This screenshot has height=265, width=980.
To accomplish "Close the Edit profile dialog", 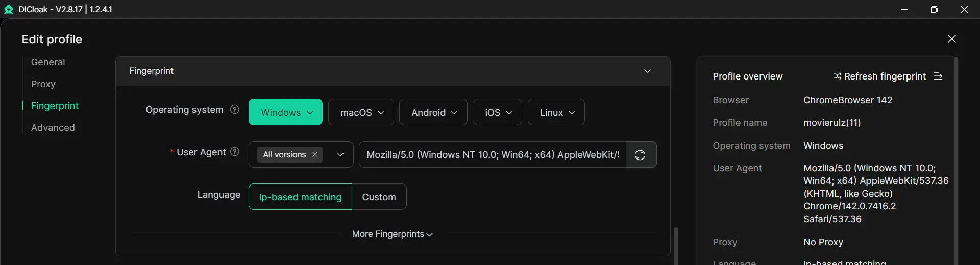I will [952, 39].
